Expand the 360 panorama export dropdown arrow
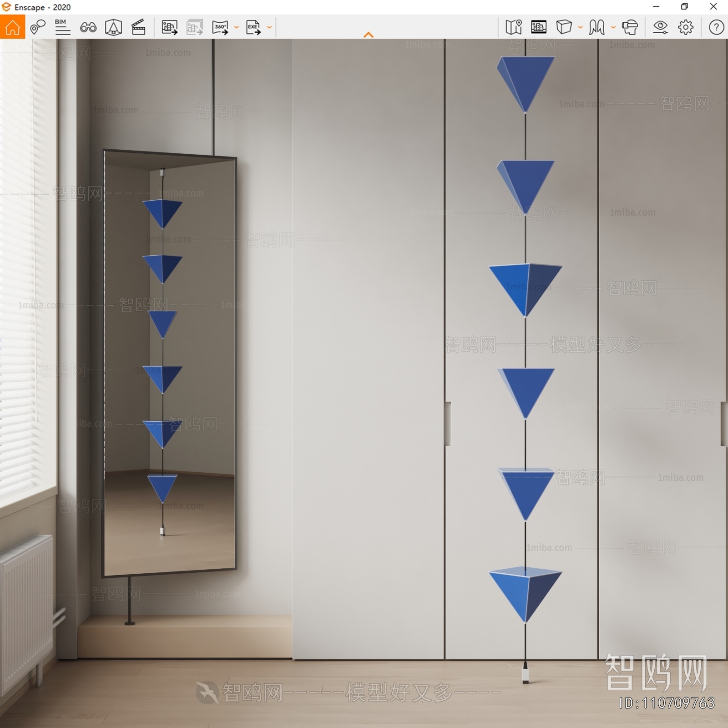This screenshot has height=728, width=728. [237, 27]
